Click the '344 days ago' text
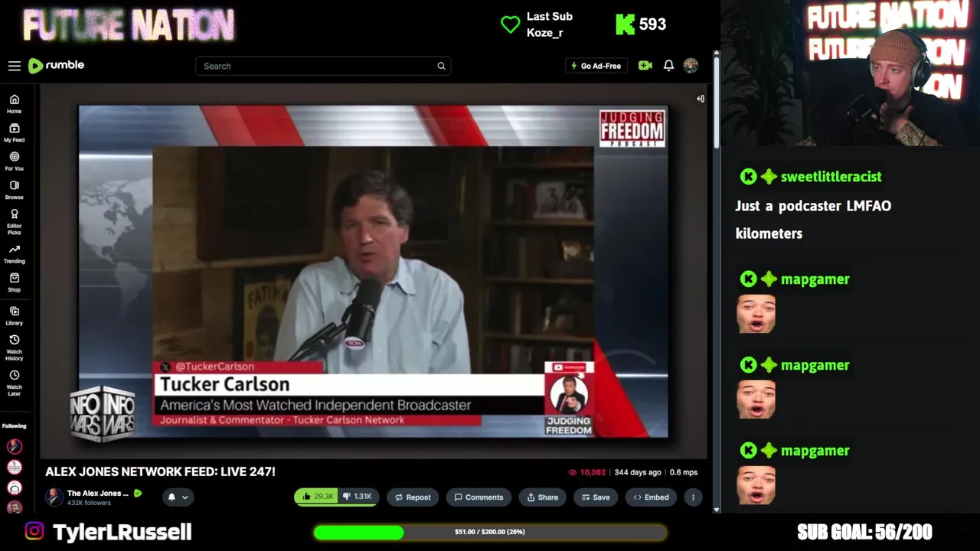The width and height of the screenshot is (980, 551). pos(638,472)
